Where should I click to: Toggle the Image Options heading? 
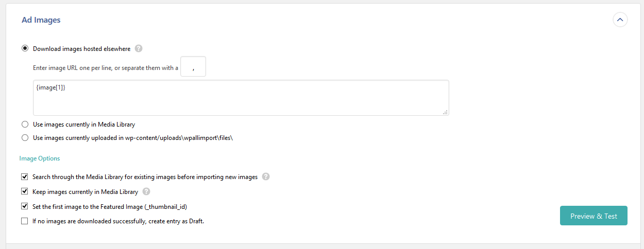40,158
